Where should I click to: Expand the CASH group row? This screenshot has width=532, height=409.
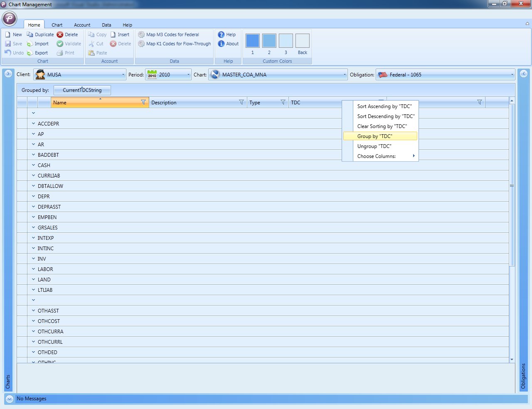[x=34, y=165]
